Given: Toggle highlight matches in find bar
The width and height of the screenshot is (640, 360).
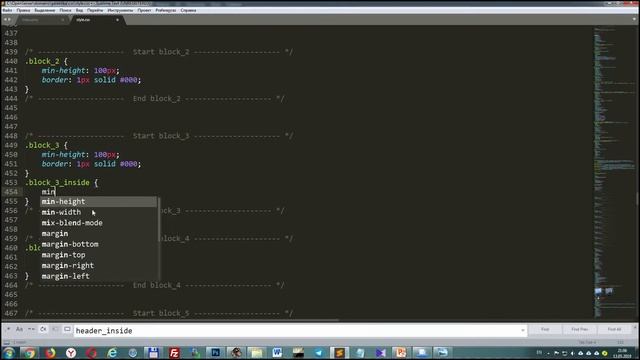Looking at the screenshot, I should [67, 329].
